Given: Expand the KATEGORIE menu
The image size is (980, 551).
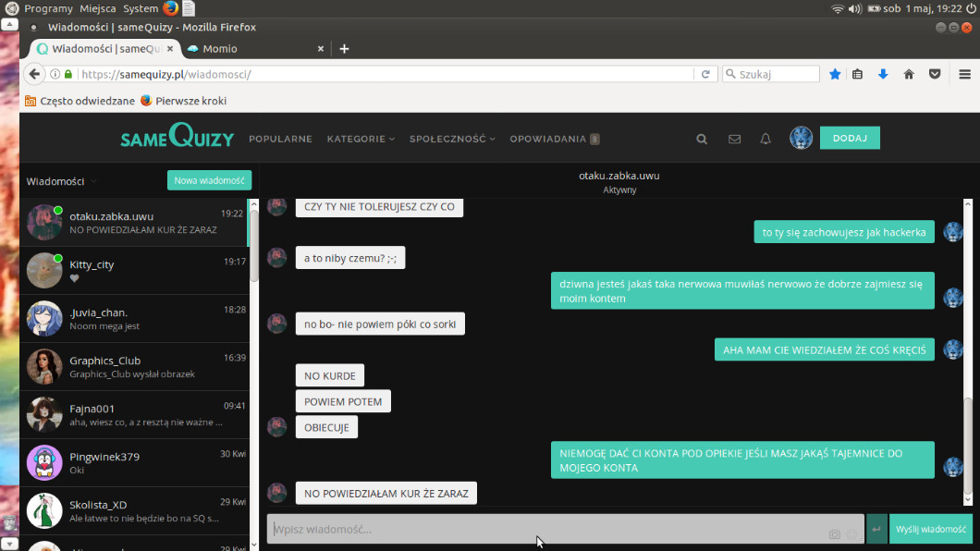Looking at the screenshot, I should 361,139.
